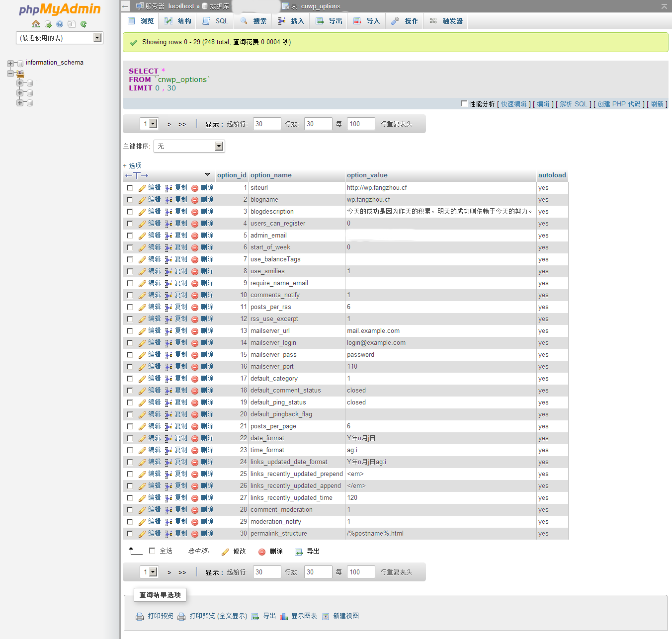
Task: Click the copy icon for admin_email row
Action: 168,236
